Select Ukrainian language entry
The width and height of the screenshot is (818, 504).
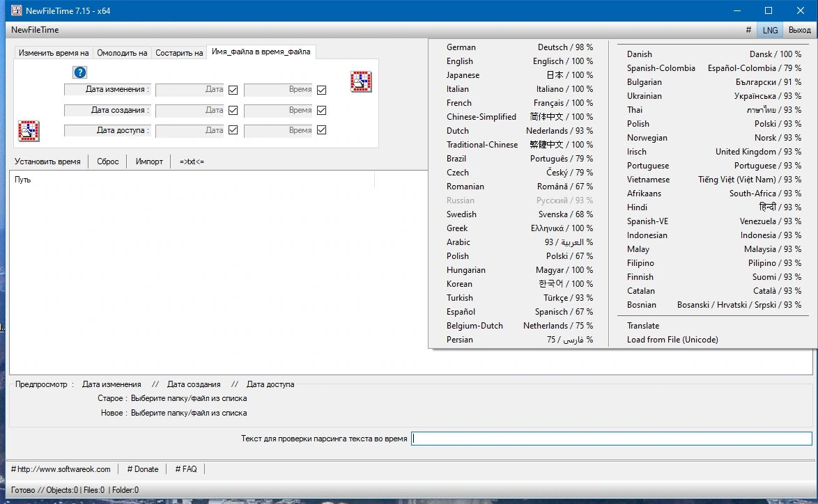point(713,96)
